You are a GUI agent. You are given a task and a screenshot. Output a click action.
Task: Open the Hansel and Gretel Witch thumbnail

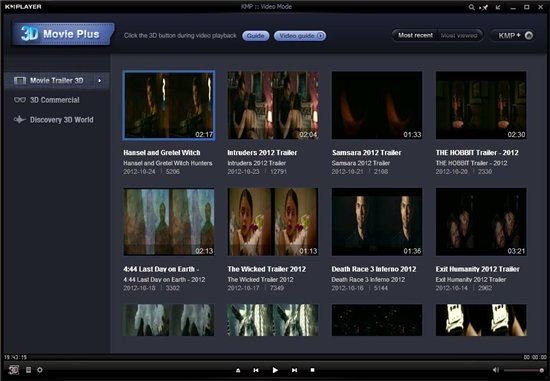(x=169, y=105)
